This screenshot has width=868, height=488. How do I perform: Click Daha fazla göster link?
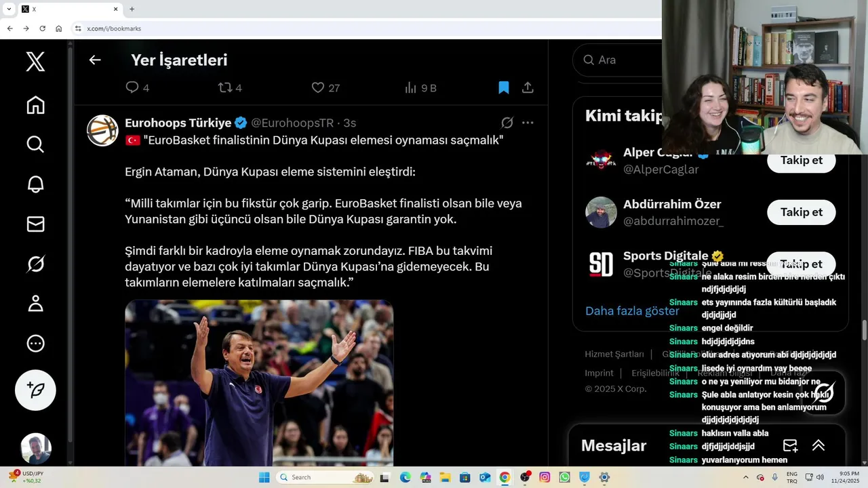632,310
